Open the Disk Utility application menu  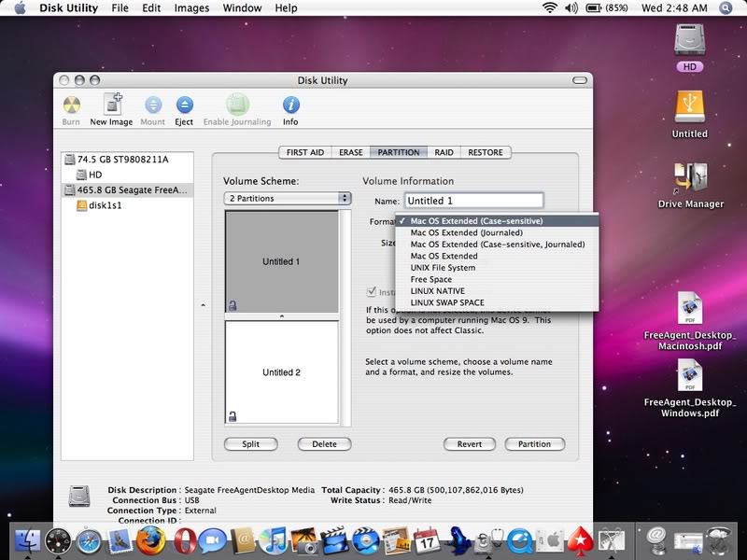pyautogui.click(x=68, y=8)
